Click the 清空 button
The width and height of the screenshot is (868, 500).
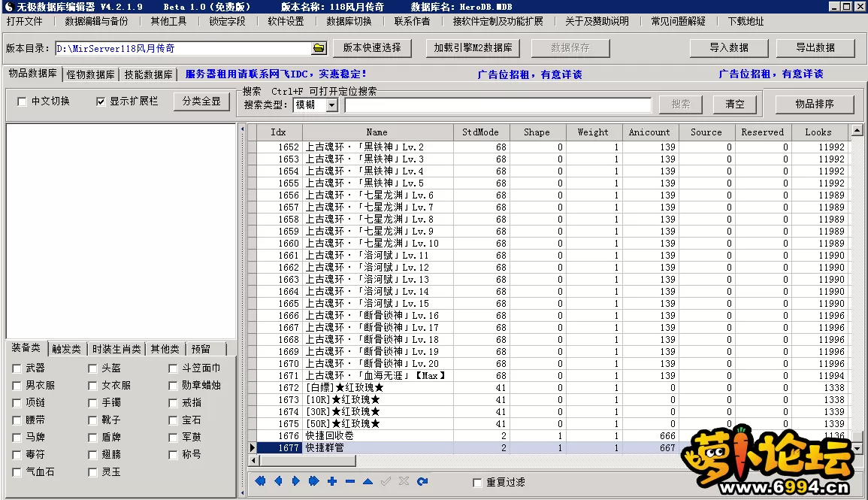coord(734,104)
